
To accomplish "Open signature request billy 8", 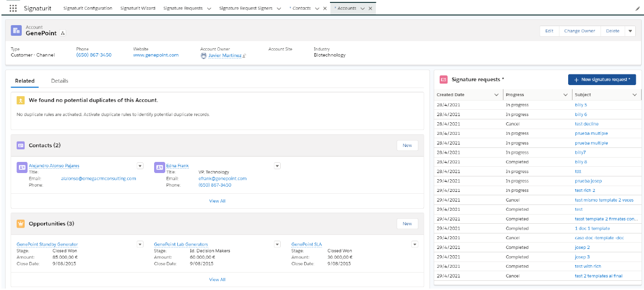I will [581, 162].
